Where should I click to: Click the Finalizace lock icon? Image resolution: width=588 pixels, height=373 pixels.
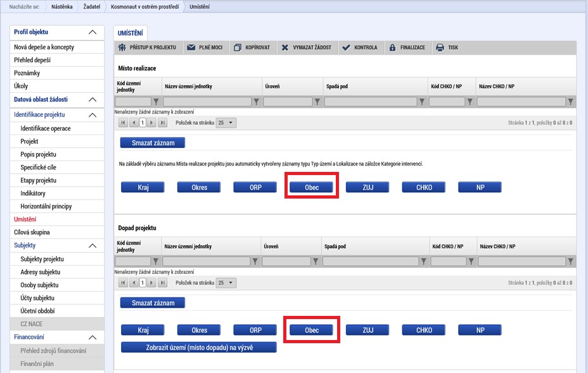[x=392, y=48]
